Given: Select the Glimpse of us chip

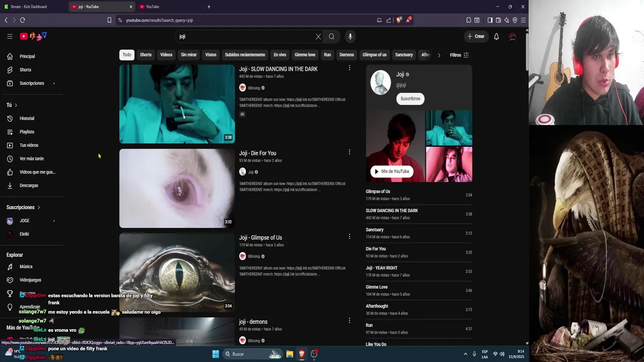Looking at the screenshot, I should pos(374,55).
